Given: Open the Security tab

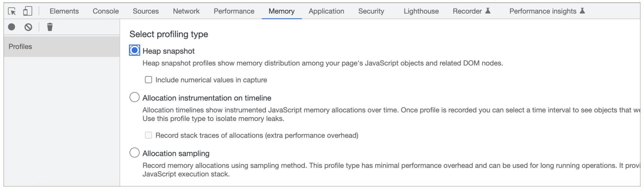Looking at the screenshot, I should click(x=371, y=11).
